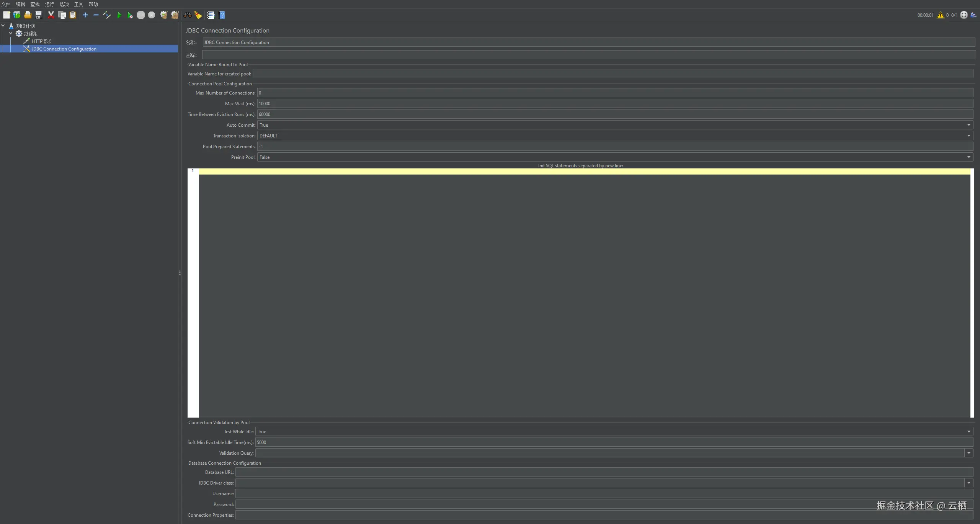Expand the JDBC Driver class dropdown
980x524 pixels.
969,483
